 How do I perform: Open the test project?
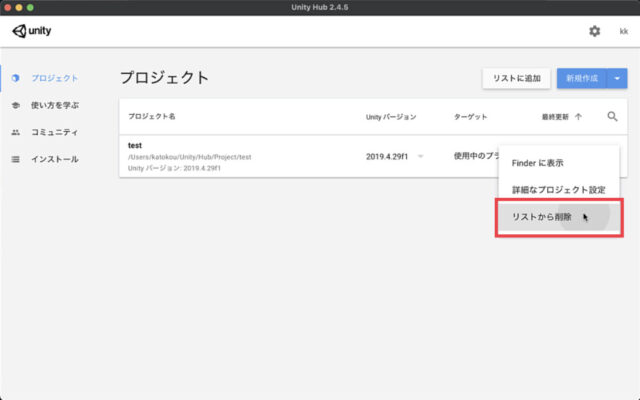tap(135, 145)
